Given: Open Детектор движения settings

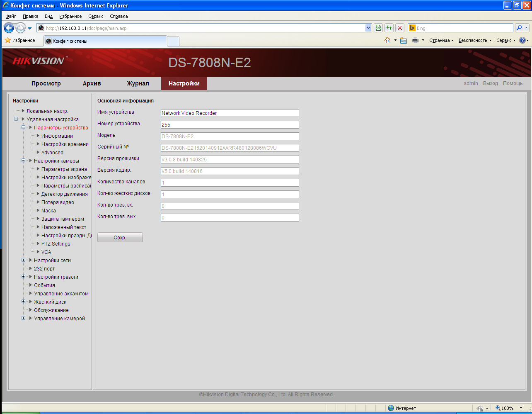Looking at the screenshot, I should pyautogui.click(x=65, y=194).
